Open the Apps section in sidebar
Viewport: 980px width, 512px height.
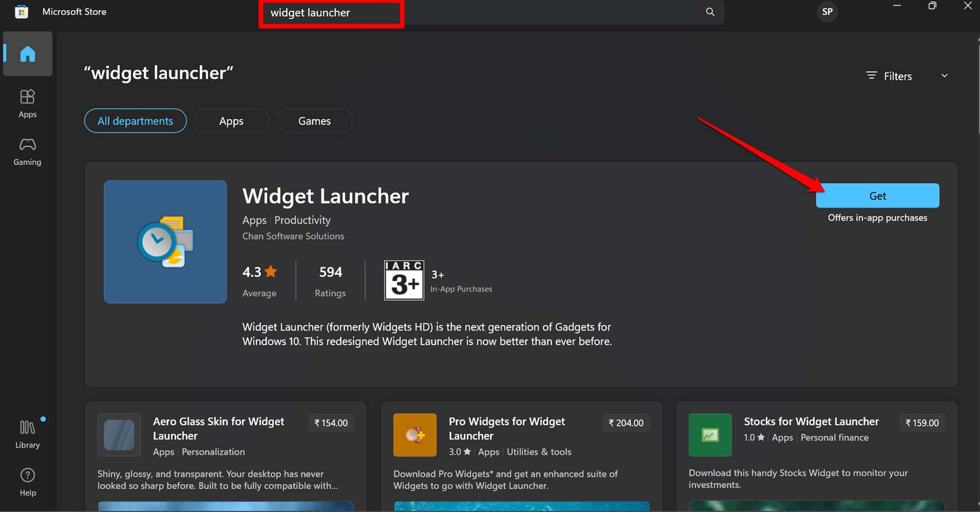27,103
